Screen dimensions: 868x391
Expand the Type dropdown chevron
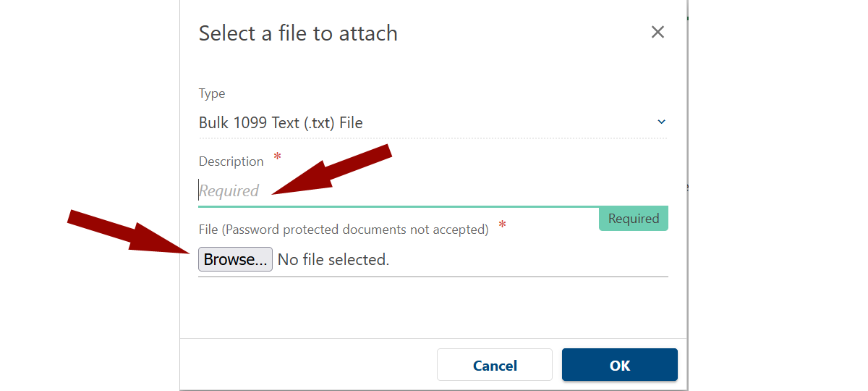point(661,122)
